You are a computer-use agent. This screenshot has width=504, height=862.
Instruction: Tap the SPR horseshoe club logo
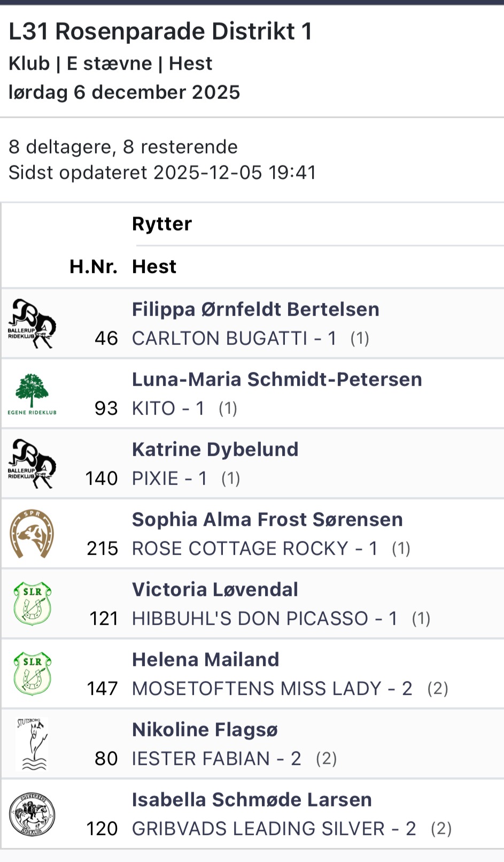pos(32,534)
